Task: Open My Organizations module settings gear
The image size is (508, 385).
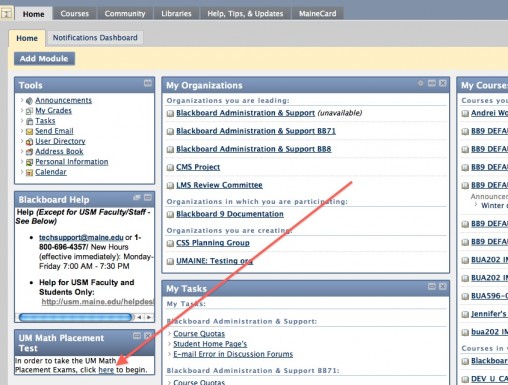Action: pos(421,83)
